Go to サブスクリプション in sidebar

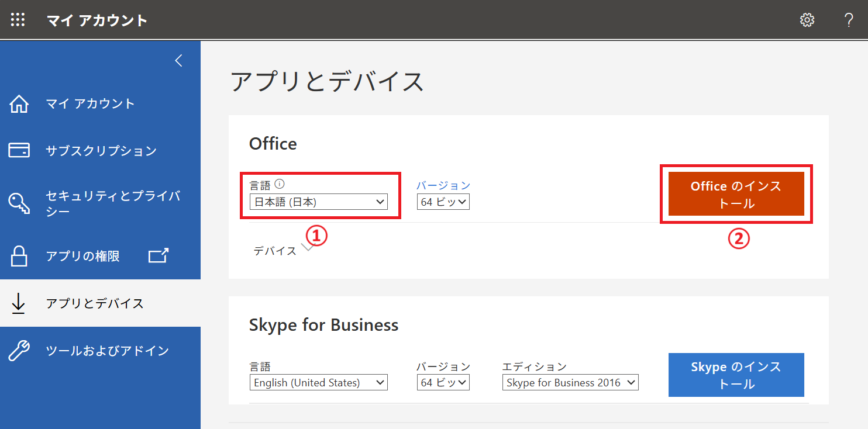[x=100, y=151]
